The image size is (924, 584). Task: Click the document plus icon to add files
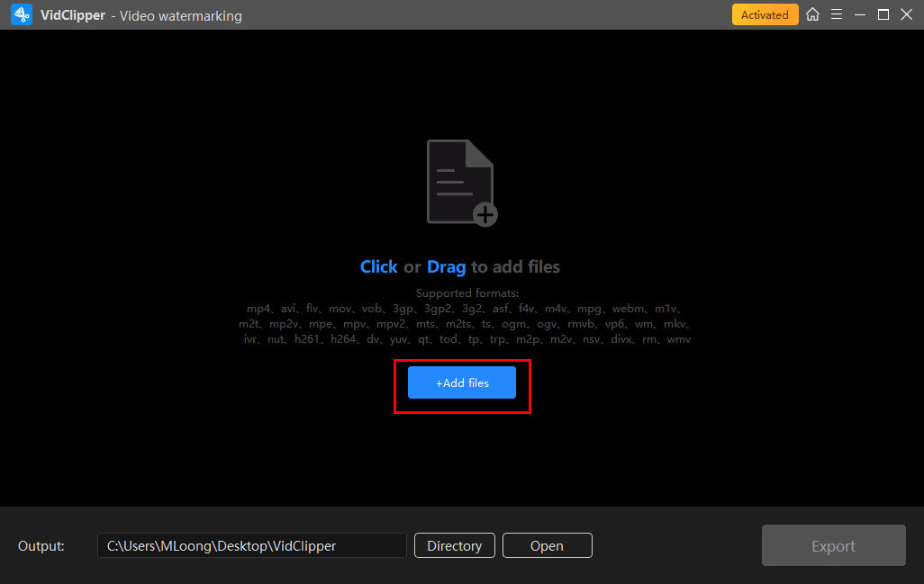point(461,182)
